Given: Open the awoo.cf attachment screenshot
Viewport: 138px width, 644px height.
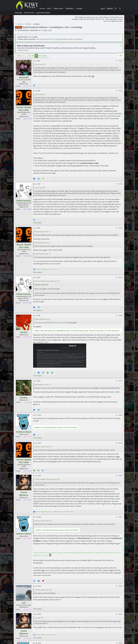Looking at the screenshot, I should tap(60, 355).
